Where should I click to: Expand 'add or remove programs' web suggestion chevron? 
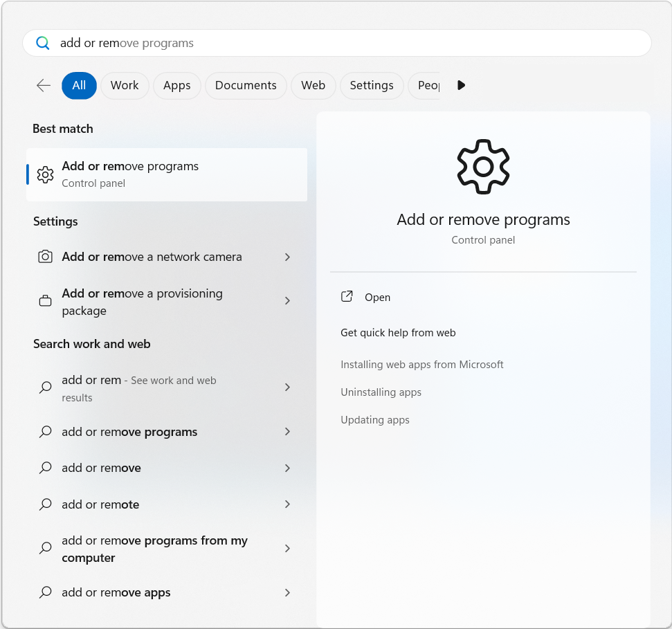[287, 432]
